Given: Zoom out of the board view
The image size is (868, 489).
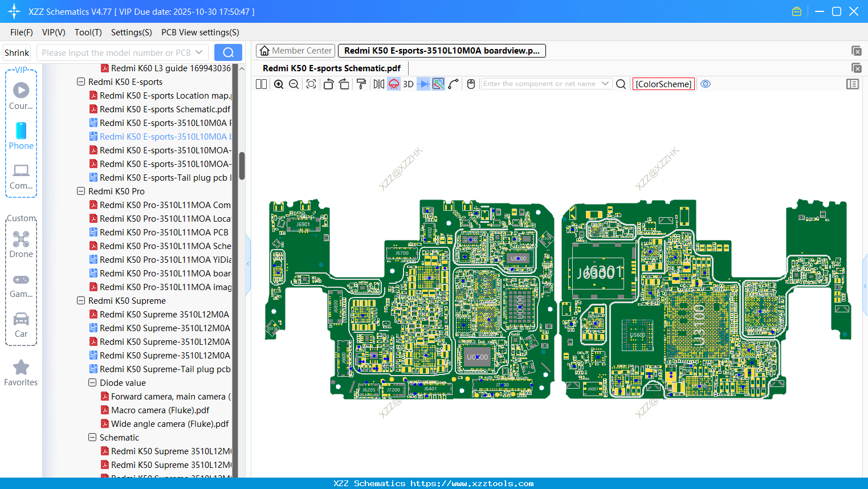Looking at the screenshot, I should pyautogui.click(x=293, y=83).
